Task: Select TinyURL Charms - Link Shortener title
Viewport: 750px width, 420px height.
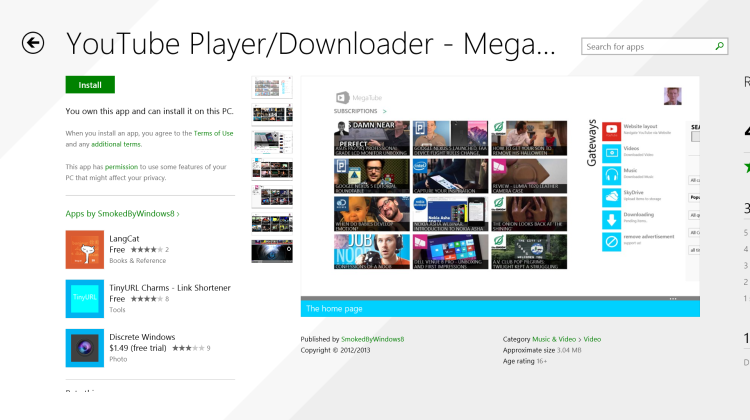Action: click(170, 288)
